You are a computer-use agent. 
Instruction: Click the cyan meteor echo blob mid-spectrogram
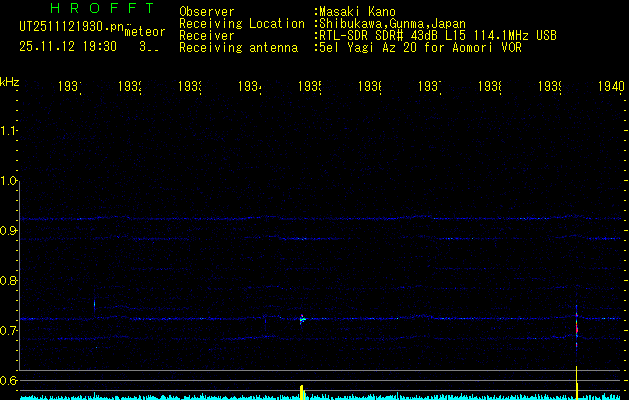pyautogui.click(x=302, y=320)
